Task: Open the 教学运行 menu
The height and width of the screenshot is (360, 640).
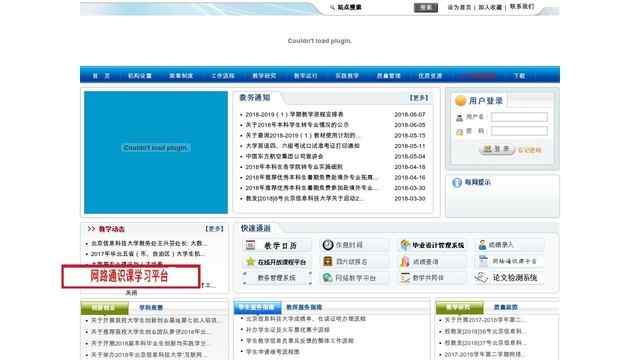Action: click(x=305, y=76)
